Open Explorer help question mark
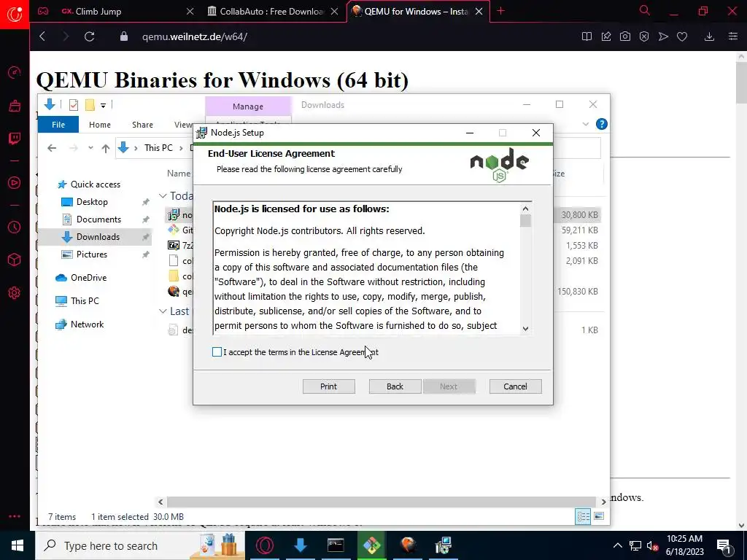 point(602,124)
